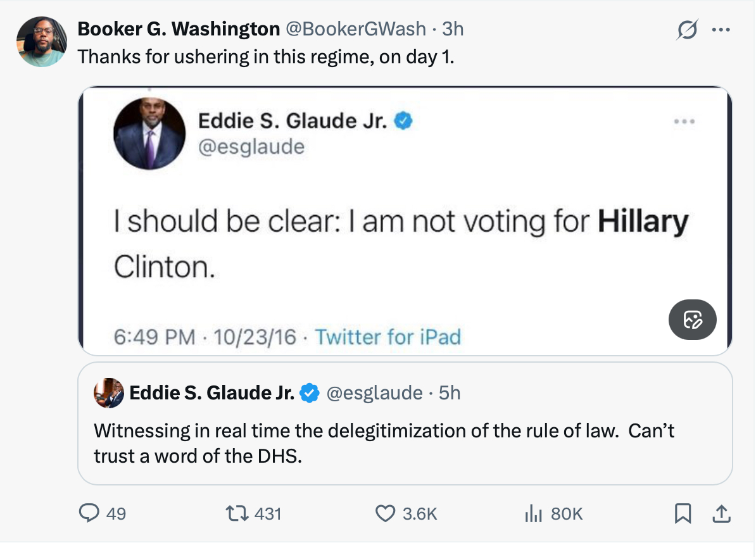Click Eddie S. Glaude Jr. quoted name
Screen dimensions: 756x557
[x=211, y=393]
